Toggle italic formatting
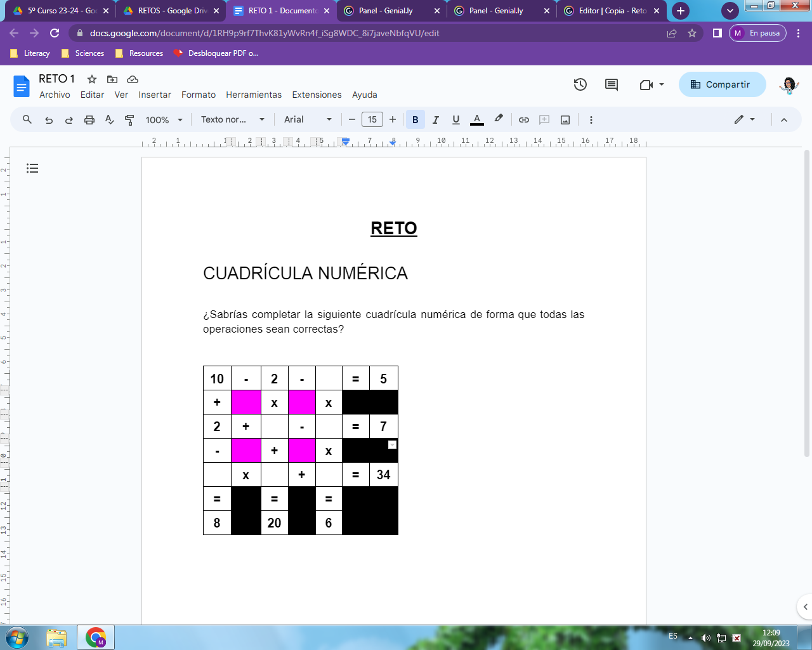The width and height of the screenshot is (812, 650). click(435, 119)
